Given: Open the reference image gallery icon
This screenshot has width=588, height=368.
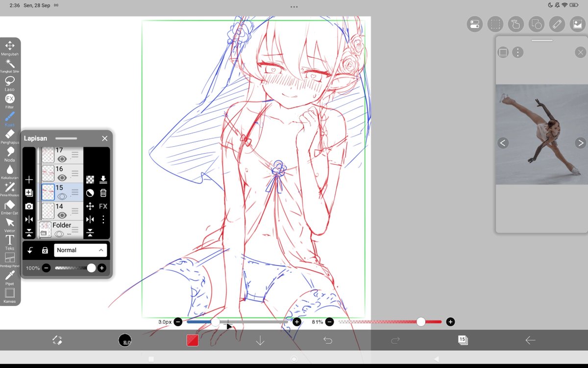Looking at the screenshot, I should click(x=577, y=24).
